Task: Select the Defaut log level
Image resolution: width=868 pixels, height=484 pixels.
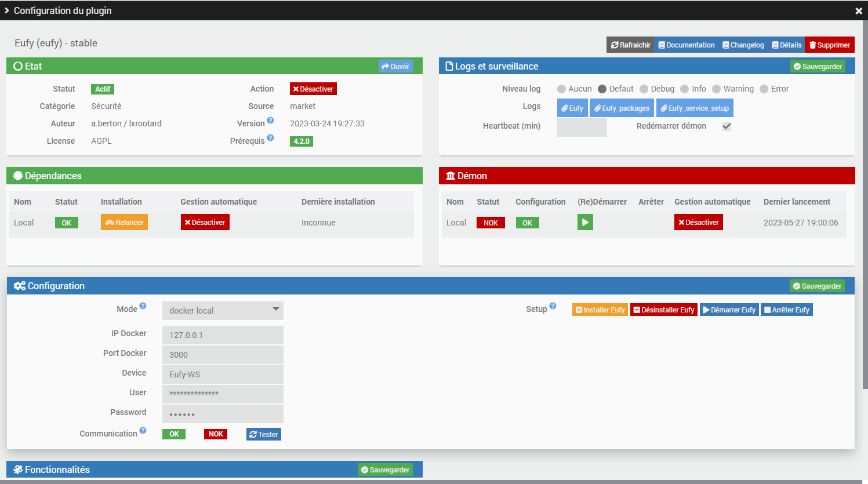Action: coord(602,89)
